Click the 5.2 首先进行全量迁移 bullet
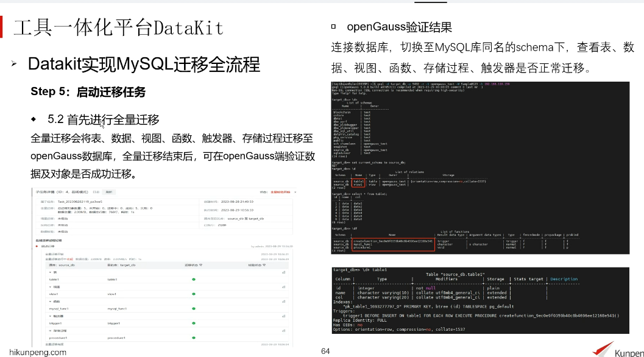This screenshot has height=357, width=644. point(103,119)
